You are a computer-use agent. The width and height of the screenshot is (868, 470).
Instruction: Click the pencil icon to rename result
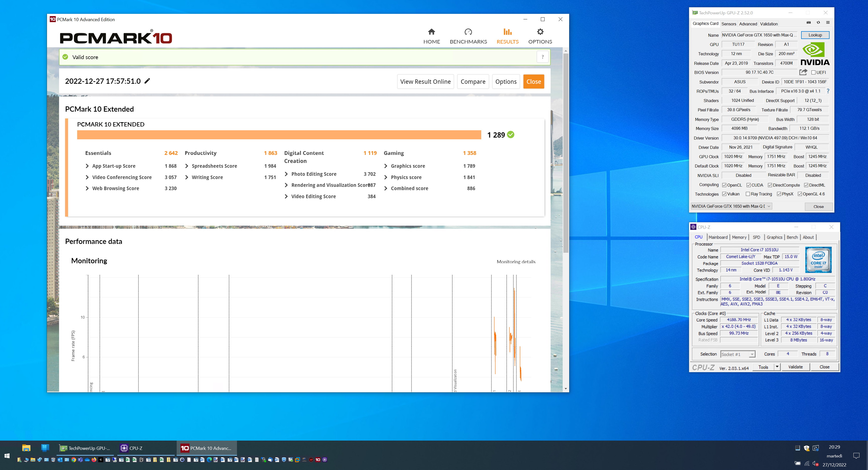(147, 81)
